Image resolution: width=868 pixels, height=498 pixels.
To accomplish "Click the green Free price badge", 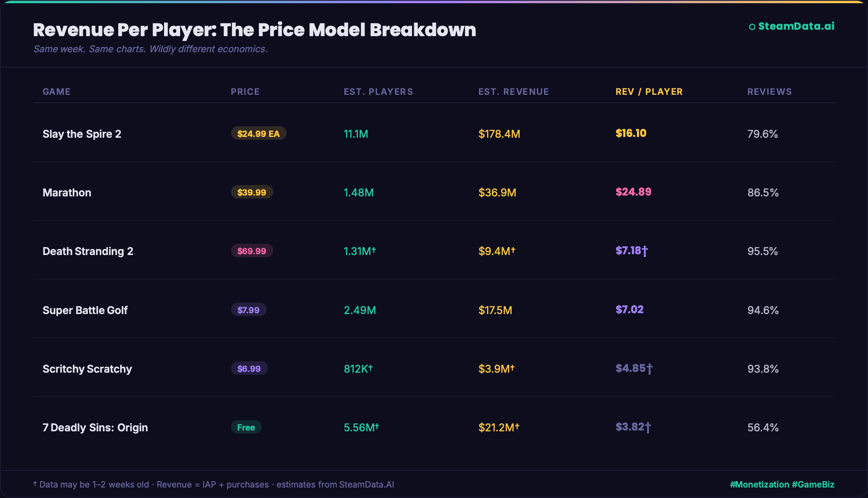I will tap(246, 427).
